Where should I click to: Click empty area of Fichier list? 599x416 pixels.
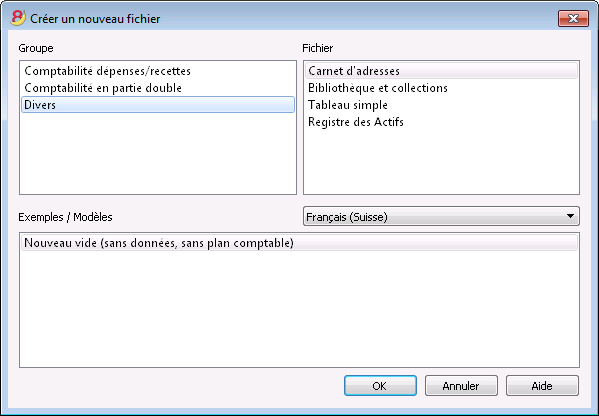coord(441,164)
